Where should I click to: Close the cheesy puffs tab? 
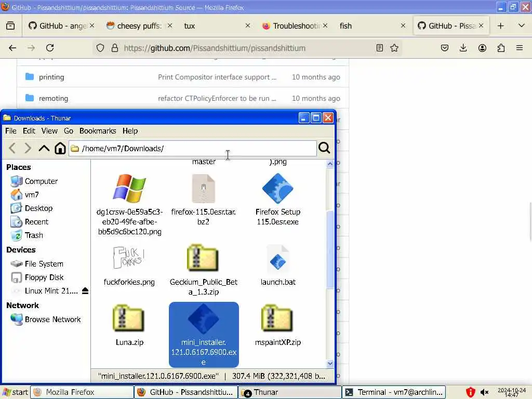point(170,25)
